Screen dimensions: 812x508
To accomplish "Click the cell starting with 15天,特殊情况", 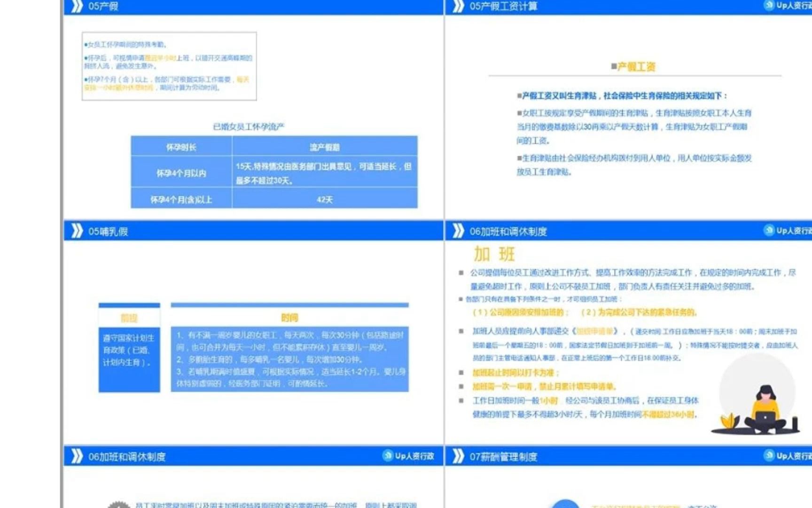I will pyautogui.click(x=325, y=173).
